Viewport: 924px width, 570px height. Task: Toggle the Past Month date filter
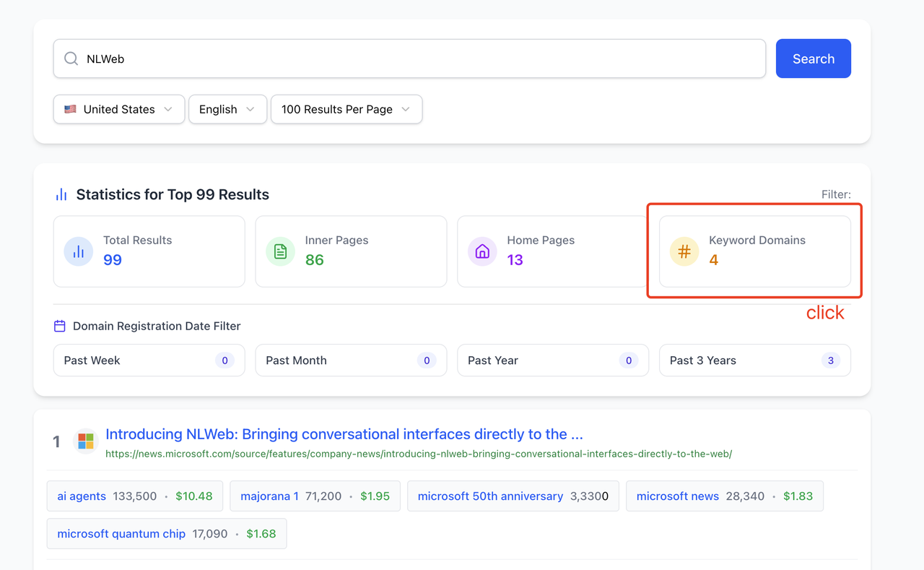[x=351, y=360]
